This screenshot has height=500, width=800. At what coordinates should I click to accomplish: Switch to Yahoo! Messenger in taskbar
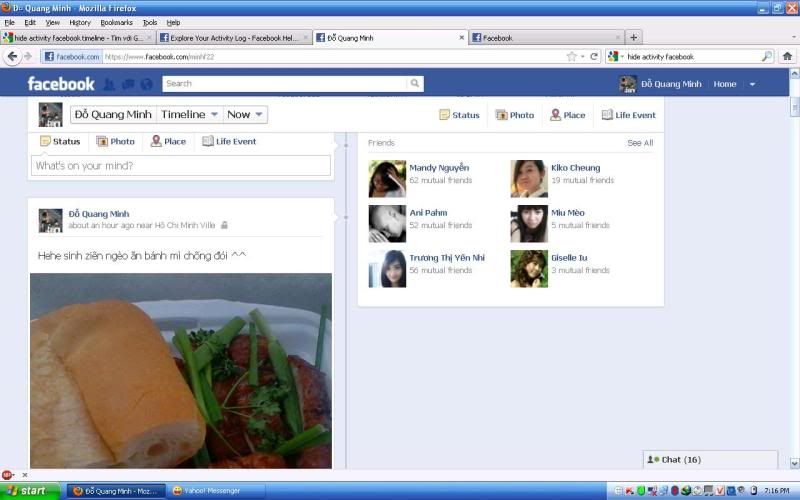pyautogui.click(x=216, y=491)
